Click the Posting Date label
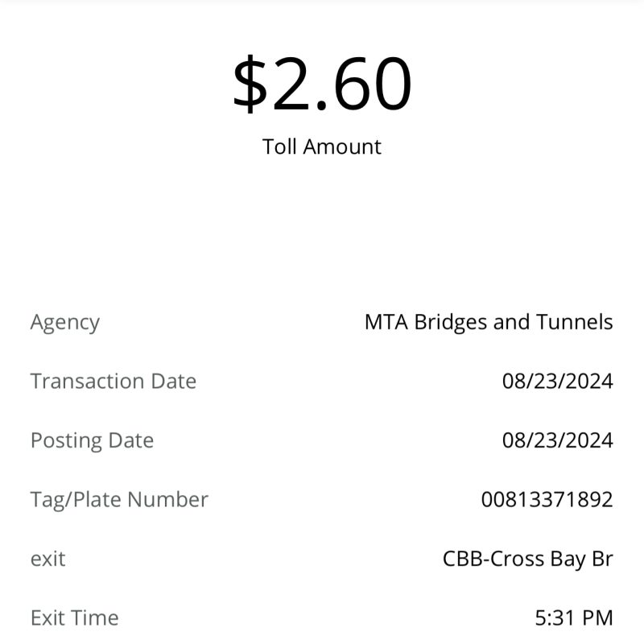This screenshot has width=644, height=644. (x=92, y=440)
